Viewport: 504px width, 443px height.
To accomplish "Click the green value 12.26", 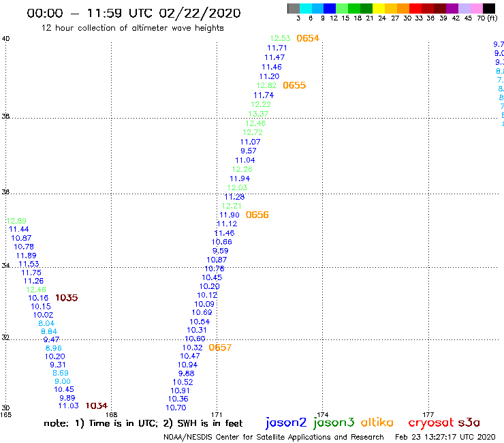I will 242,169.
